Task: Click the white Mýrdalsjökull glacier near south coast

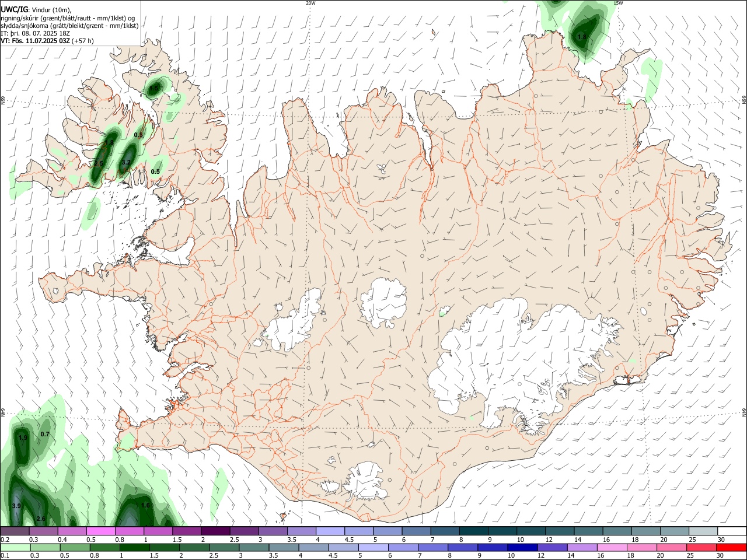Action: tap(366, 481)
